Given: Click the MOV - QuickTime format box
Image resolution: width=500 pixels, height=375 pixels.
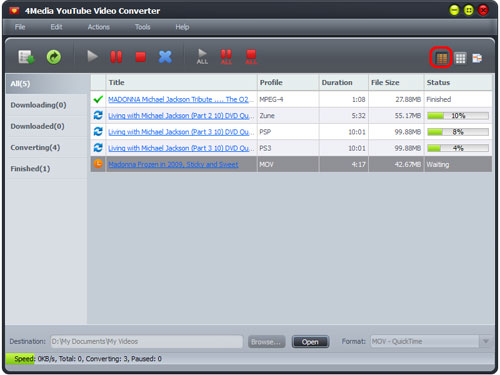Looking at the screenshot, I should 425,341.
